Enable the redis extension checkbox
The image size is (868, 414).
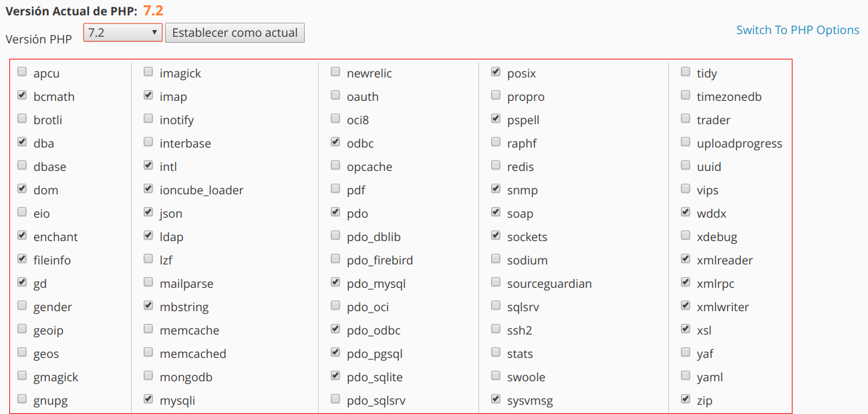[496, 166]
